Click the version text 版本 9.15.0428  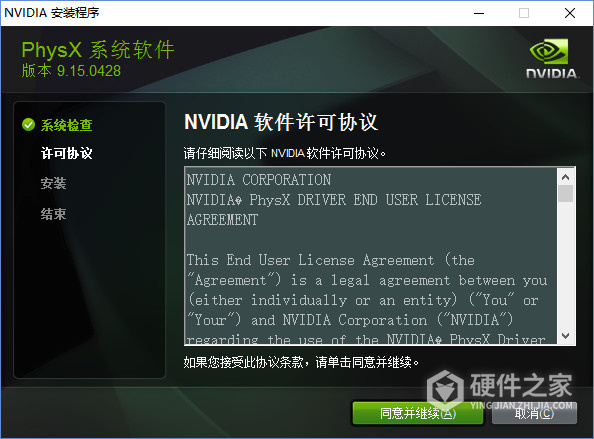point(71,71)
